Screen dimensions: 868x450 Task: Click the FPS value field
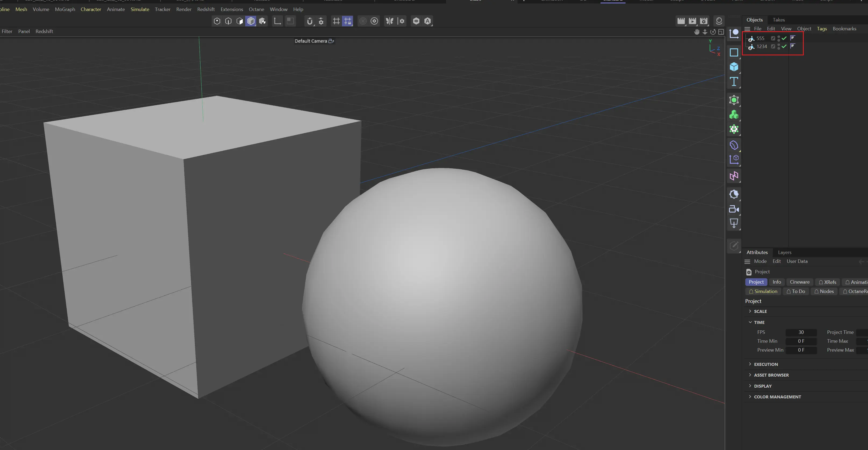(x=801, y=332)
